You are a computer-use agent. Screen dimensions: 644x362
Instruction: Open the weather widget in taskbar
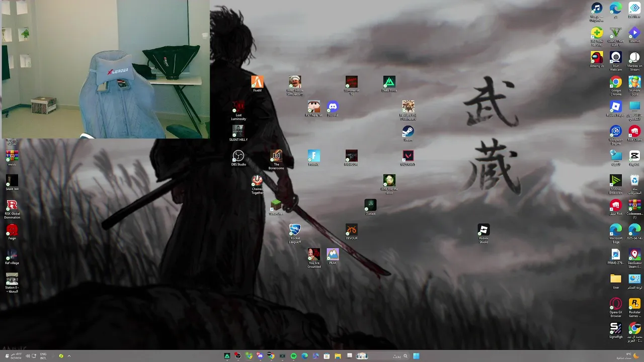pyautogui.click(x=629, y=356)
